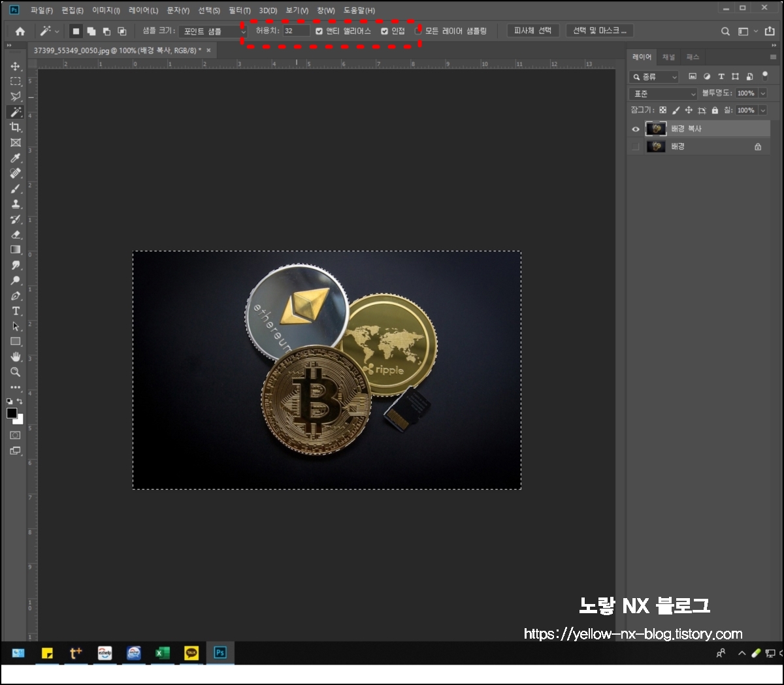Open Excel from the Windows taskbar
Viewport: 784px width, 685px height.
tap(162, 652)
